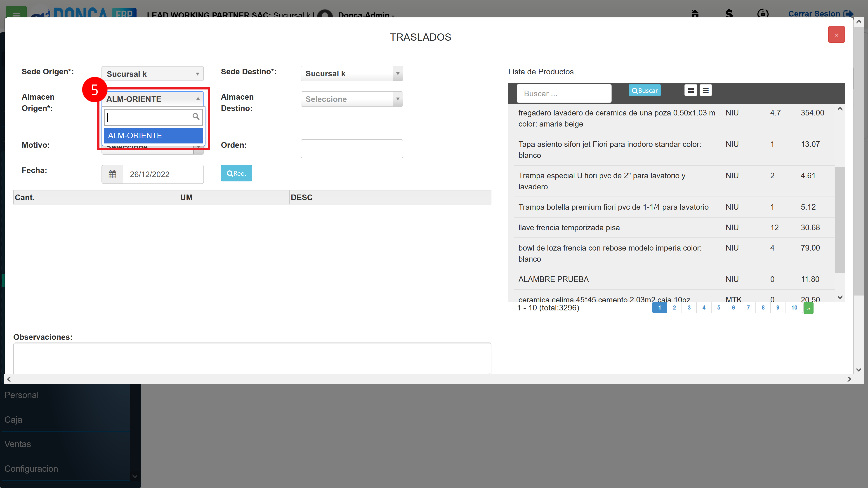Click product list scroll down arrow
The height and width of the screenshot is (488, 868).
tap(840, 297)
